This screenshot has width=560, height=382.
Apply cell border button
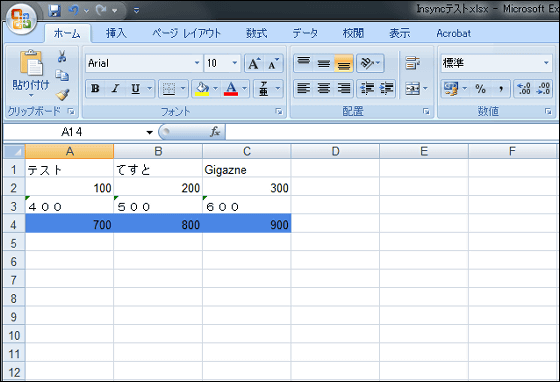tap(169, 89)
